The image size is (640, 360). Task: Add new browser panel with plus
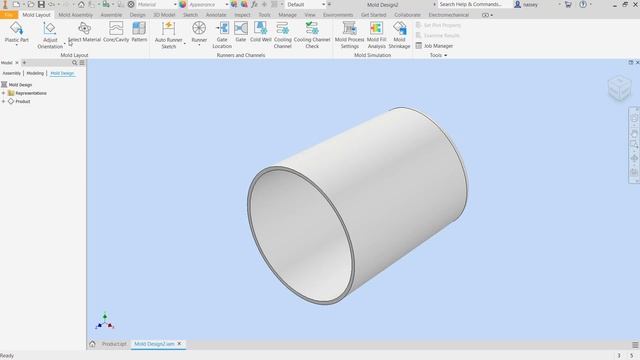(24, 63)
